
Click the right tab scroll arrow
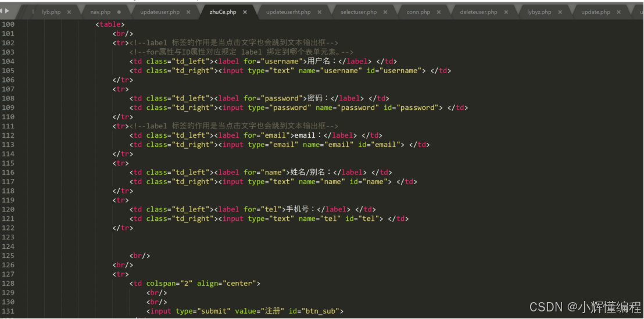point(8,11)
